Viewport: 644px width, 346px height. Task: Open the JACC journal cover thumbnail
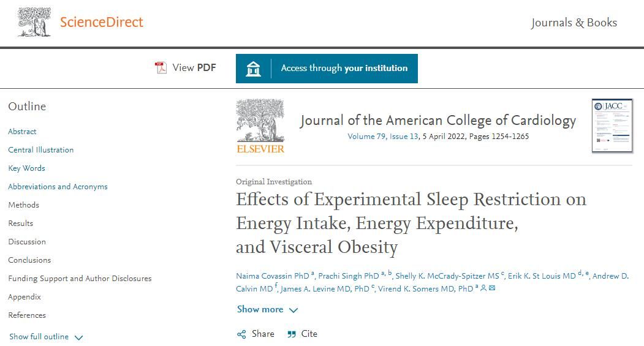[612, 126]
